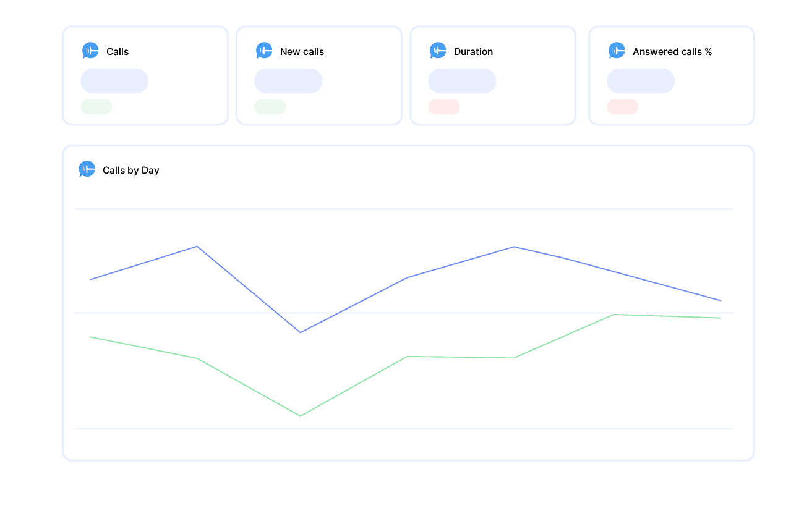
Task: Click the icon beside Answered calls %
Action: tap(617, 51)
